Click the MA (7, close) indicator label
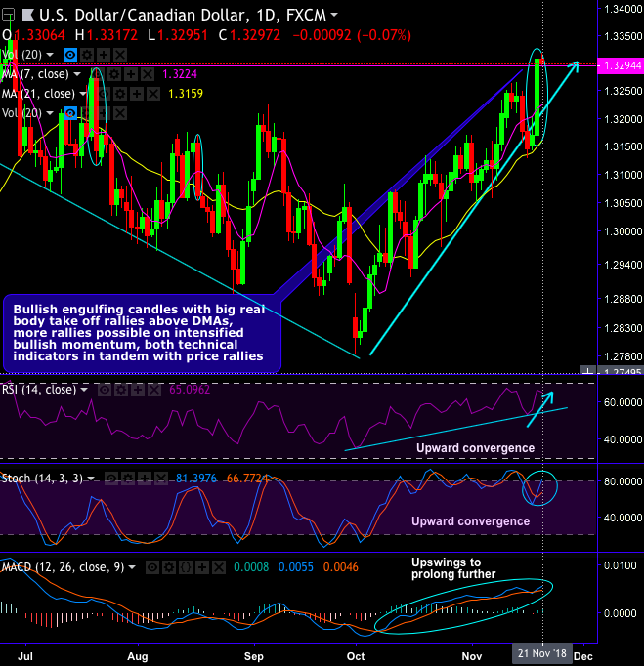Viewport: 644px width, 666px height. [35, 74]
